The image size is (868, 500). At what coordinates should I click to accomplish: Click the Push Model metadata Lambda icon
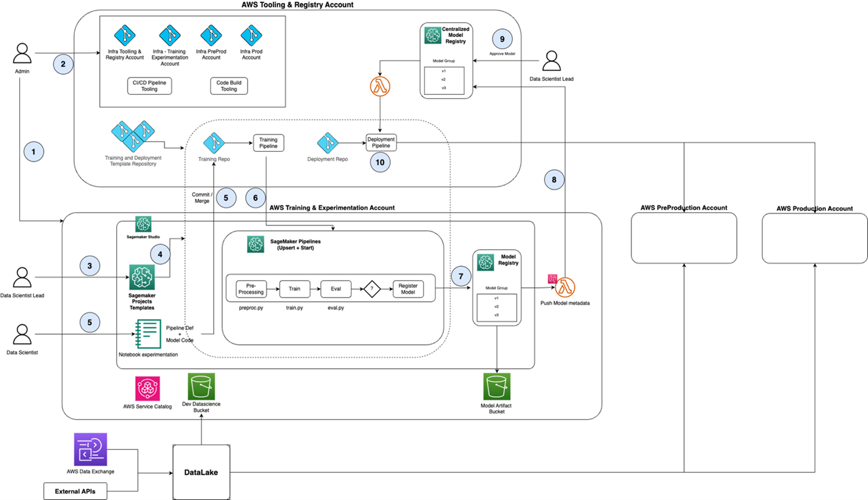(565, 287)
